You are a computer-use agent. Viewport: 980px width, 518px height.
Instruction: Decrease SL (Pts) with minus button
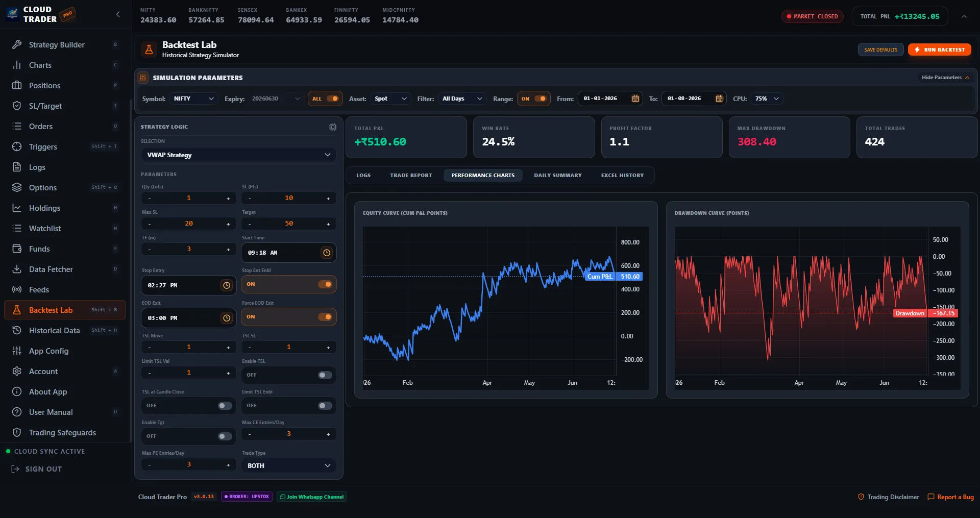click(x=250, y=199)
